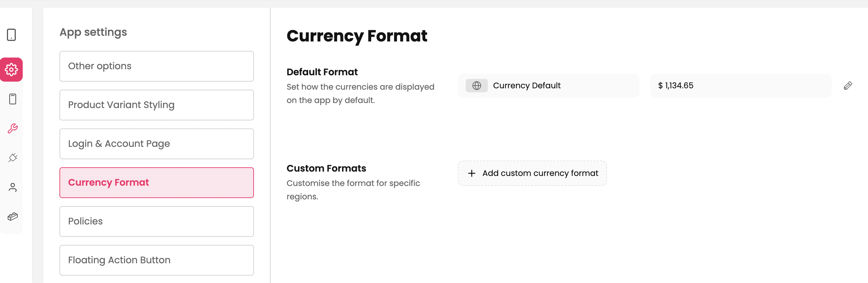Add custom currency format
Image resolution: width=868 pixels, height=283 pixels.
[x=540, y=173]
